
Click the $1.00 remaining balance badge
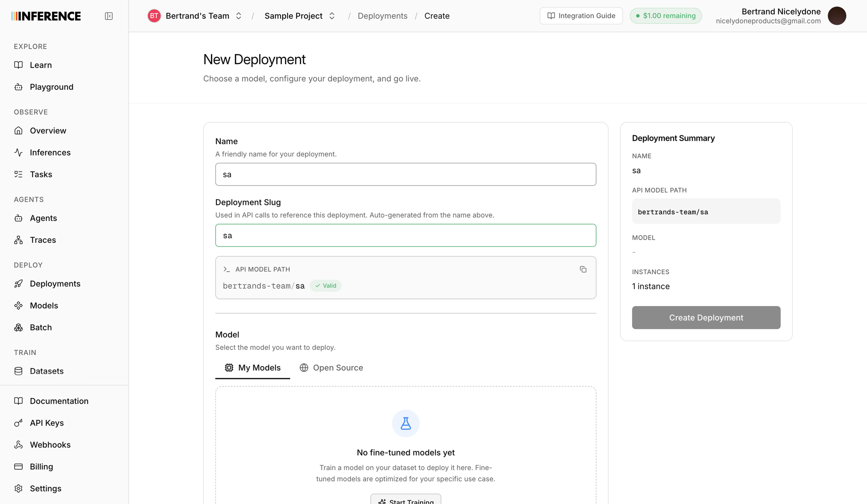click(x=665, y=16)
